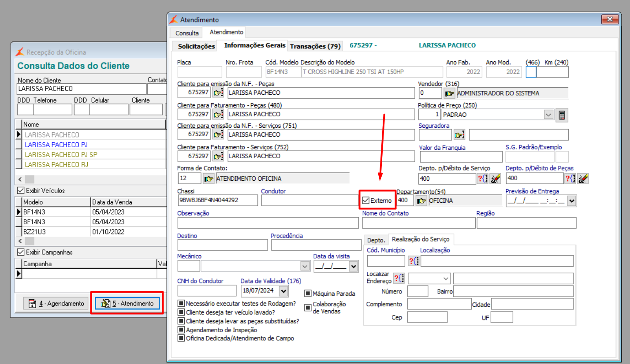Open the Data de Validade date picker
The image size is (630, 364).
(283, 290)
